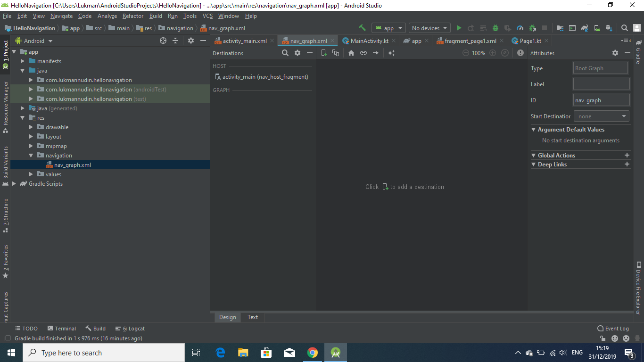Open the Event Log
Viewport: 644px width, 362px height.
click(x=613, y=328)
